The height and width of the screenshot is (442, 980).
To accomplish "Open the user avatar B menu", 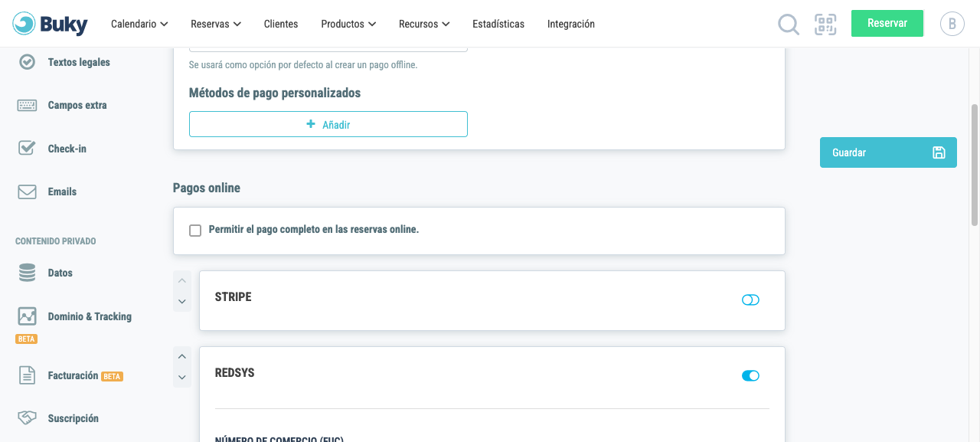I will point(952,24).
